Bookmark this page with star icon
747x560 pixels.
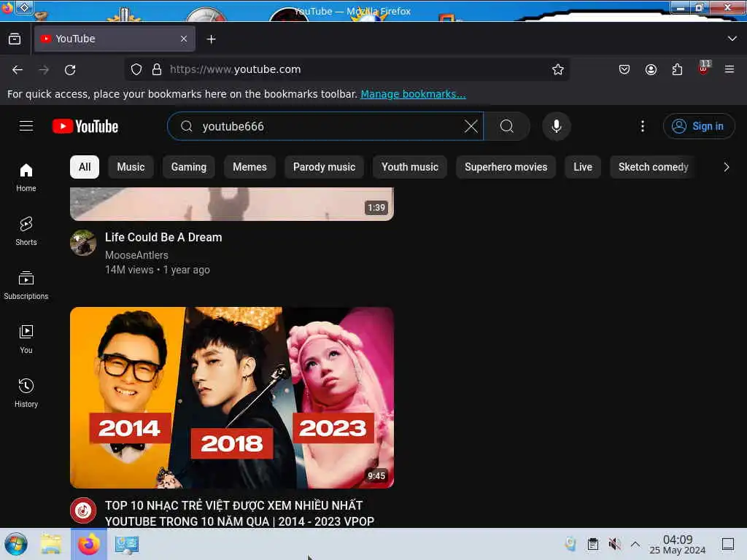click(557, 69)
